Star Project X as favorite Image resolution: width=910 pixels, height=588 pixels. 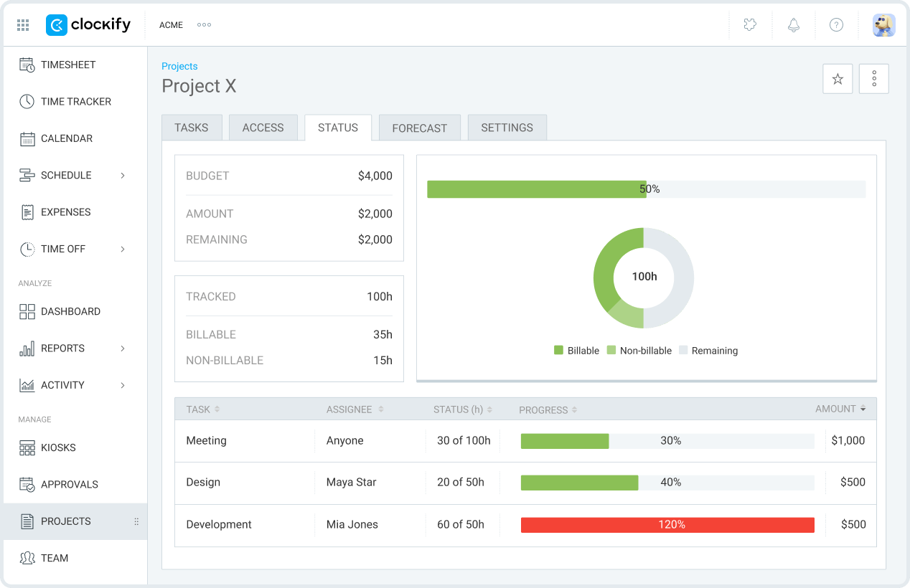838,79
